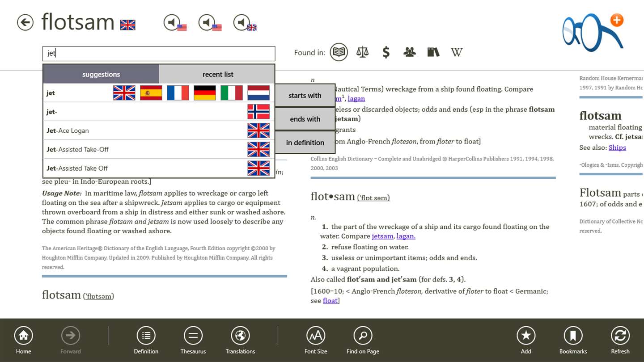Select the people group source icon
Image resolution: width=644 pixels, height=362 pixels.
click(409, 52)
